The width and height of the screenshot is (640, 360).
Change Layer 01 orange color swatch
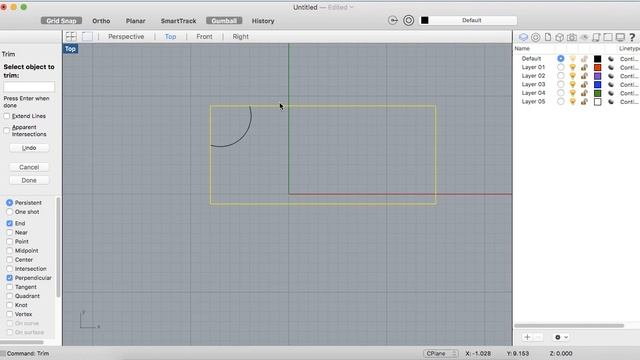[x=598, y=67]
